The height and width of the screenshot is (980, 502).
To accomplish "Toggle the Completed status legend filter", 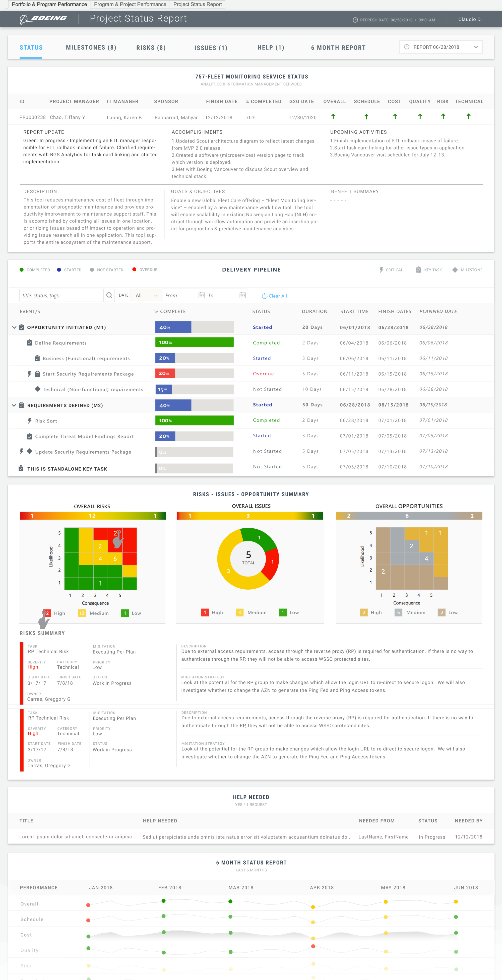I will pos(35,270).
